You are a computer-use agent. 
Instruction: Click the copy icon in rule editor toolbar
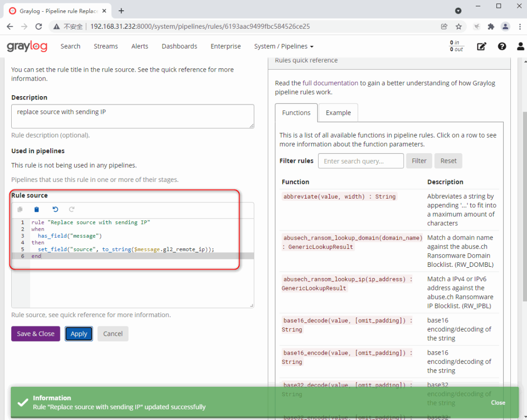pos(20,210)
